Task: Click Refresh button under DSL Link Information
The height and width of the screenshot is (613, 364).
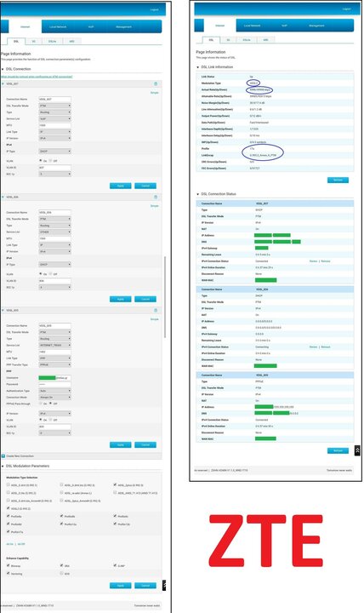Action: (x=338, y=180)
